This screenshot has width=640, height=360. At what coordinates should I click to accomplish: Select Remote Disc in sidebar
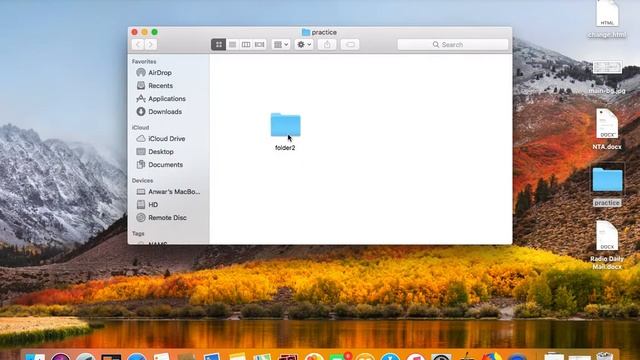(168, 218)
